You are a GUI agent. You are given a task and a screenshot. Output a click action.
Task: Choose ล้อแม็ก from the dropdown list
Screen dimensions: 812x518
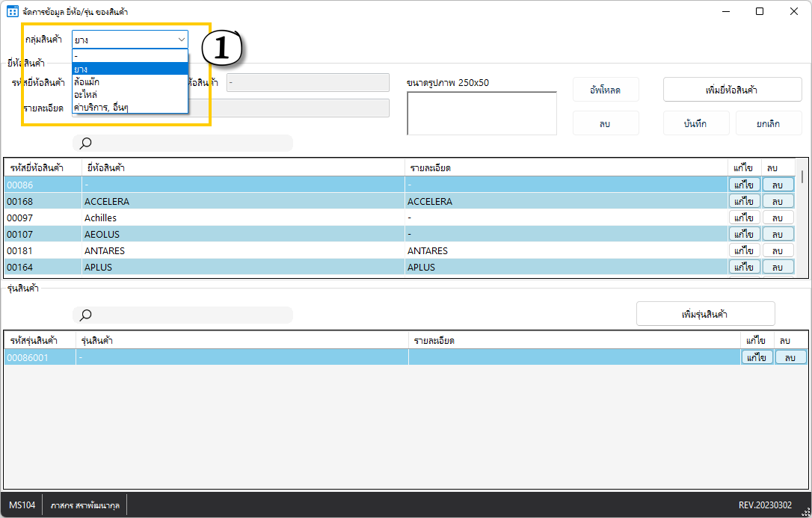[129, 81]
